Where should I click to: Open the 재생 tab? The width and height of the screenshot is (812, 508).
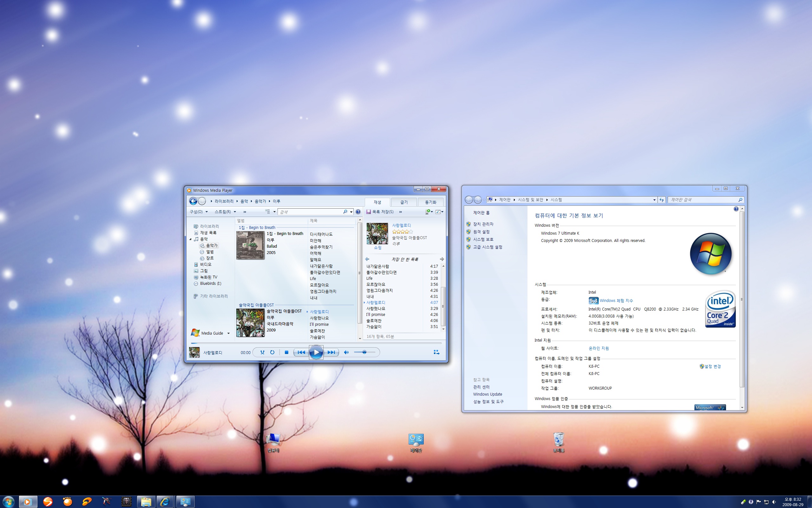click(377, 202)
